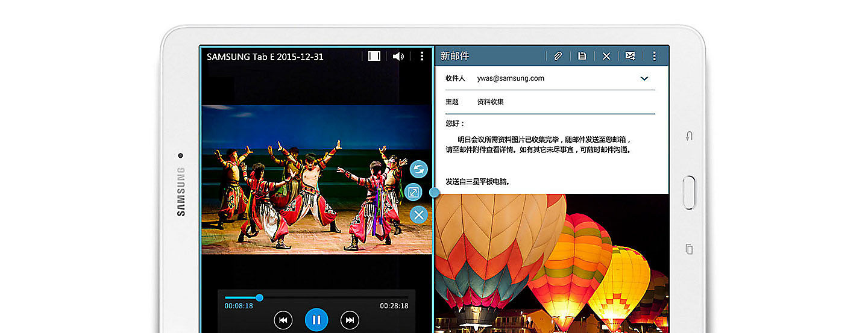
Task: Click the recipient address ywas@samsung.com
Action: coord(511,78)
